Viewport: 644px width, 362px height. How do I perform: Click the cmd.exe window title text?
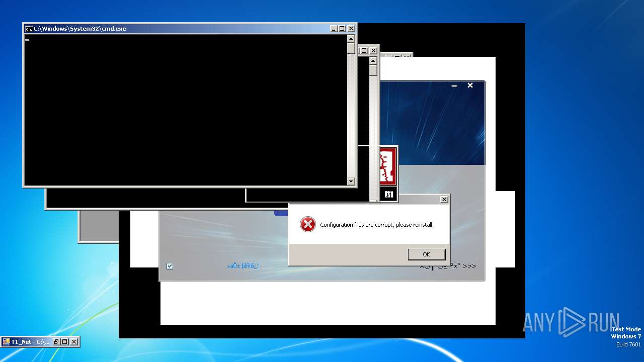(80, 29)
